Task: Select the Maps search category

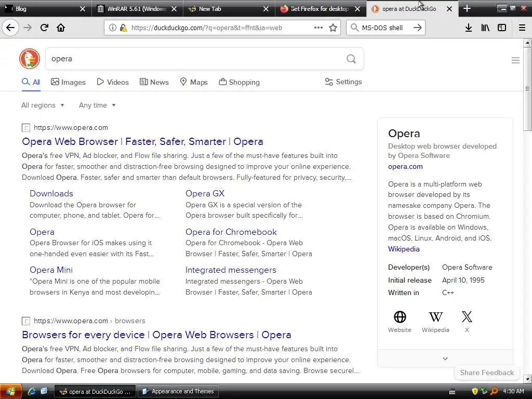Action: [194, 82]
